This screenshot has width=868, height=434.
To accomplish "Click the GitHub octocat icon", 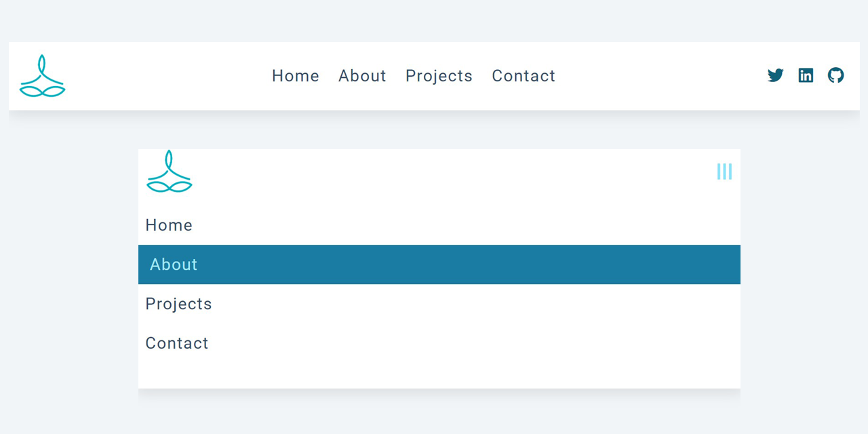I will click(835, 75).
